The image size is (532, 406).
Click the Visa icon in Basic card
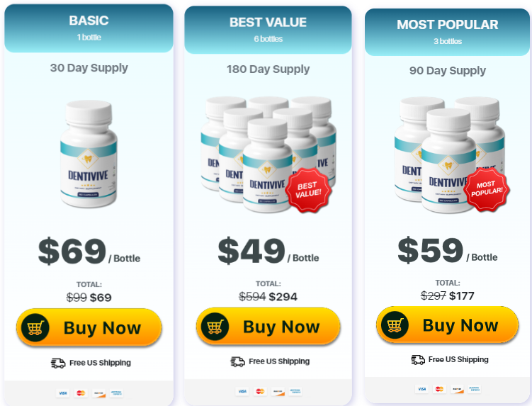(x=63, y=393)
